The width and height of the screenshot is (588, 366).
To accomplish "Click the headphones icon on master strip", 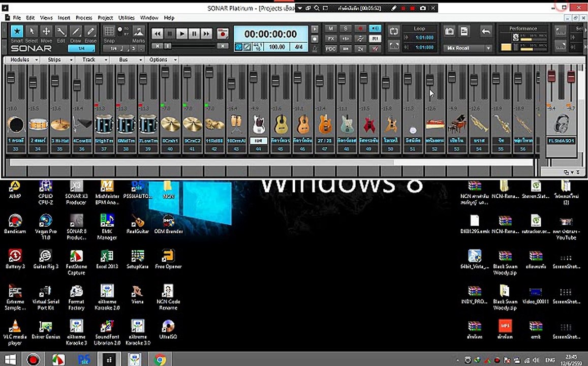I will (561, 125).
